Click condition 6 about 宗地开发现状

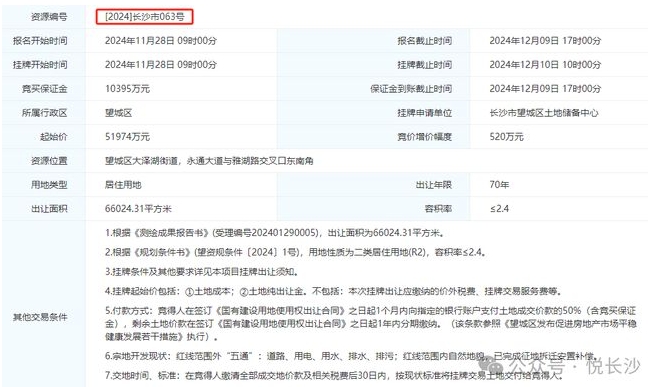point(351,356)
